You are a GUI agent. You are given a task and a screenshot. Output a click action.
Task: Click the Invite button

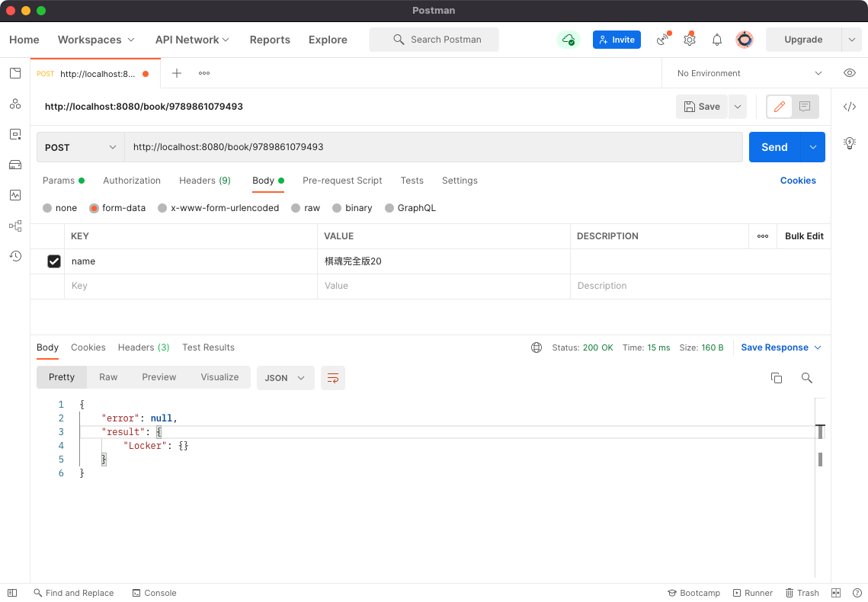click(x=617, y=40)
